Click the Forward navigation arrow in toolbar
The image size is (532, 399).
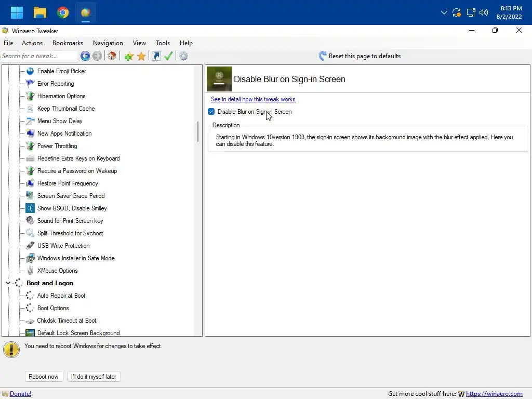(97, 56)
